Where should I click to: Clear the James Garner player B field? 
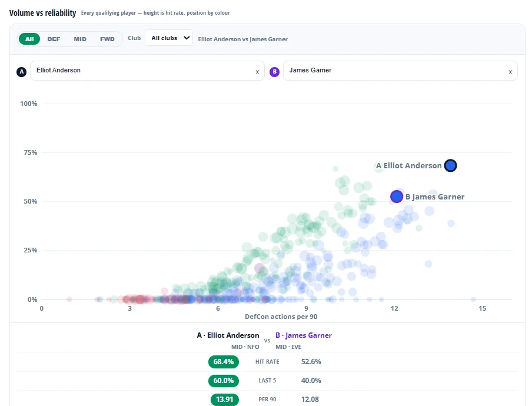click(x=510, y=72)
